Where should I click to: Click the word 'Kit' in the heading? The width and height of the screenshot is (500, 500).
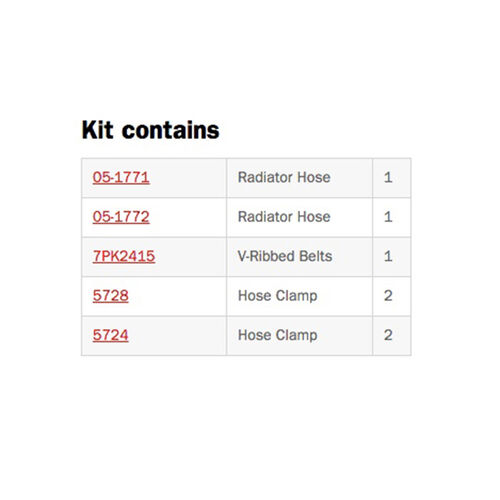(x=98, y=130)
